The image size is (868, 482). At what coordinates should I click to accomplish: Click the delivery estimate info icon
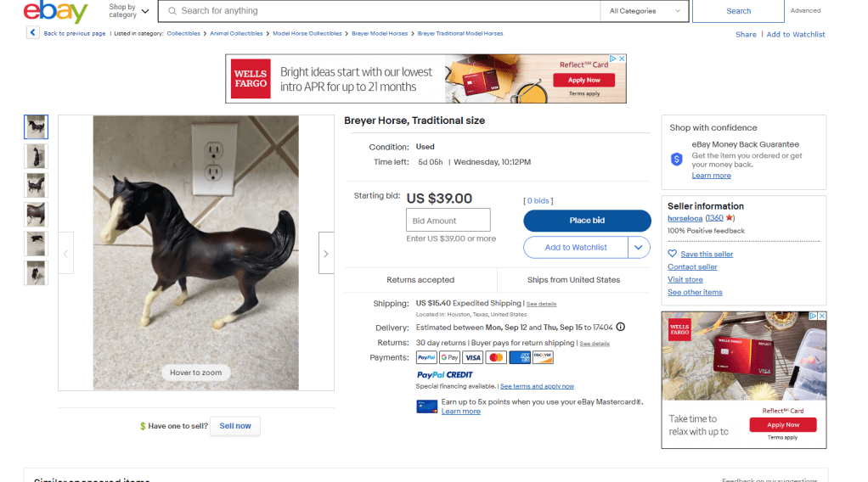[x=620, y=328]
